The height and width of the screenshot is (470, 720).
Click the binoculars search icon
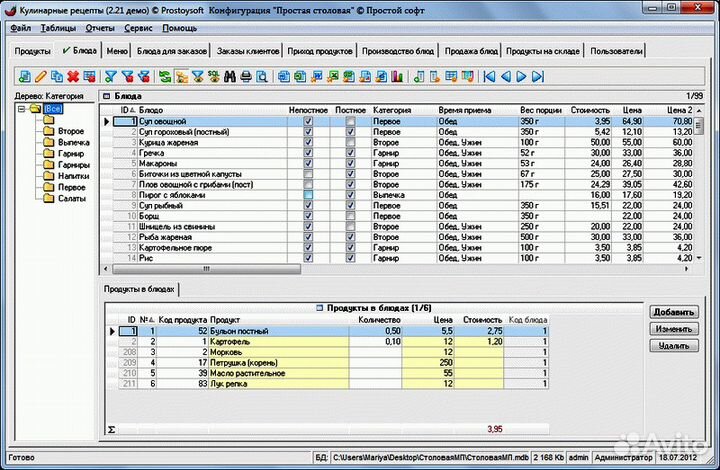(x=230, y=76)
